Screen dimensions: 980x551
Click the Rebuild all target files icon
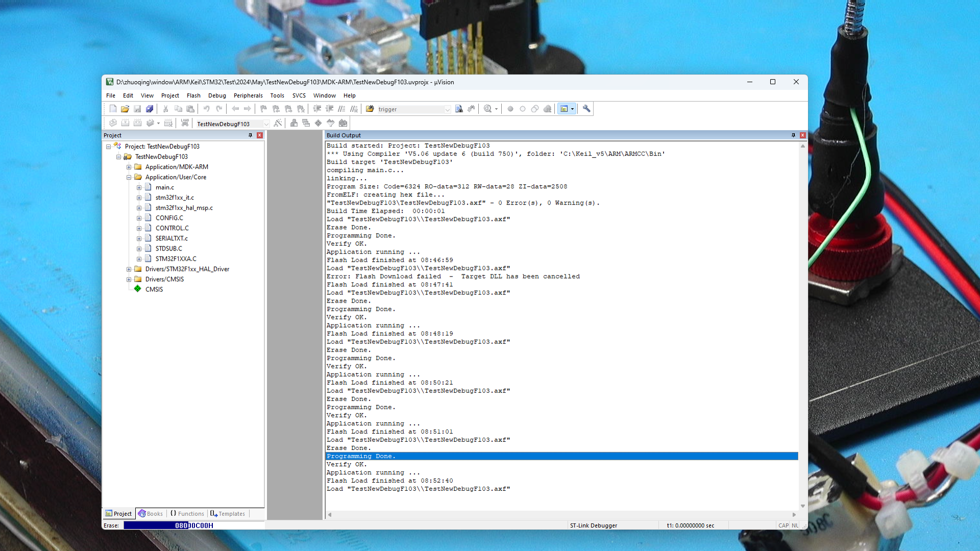[138, 123]
